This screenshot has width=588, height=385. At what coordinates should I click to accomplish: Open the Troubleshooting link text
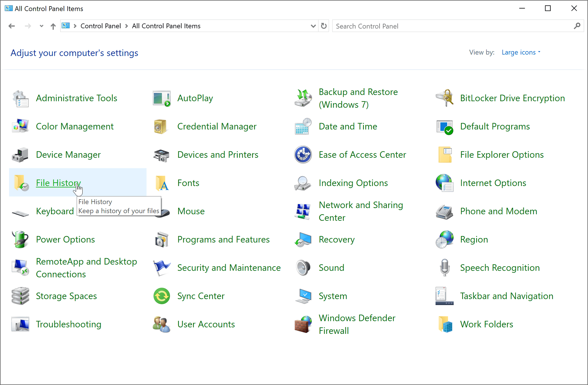(69, 324)
